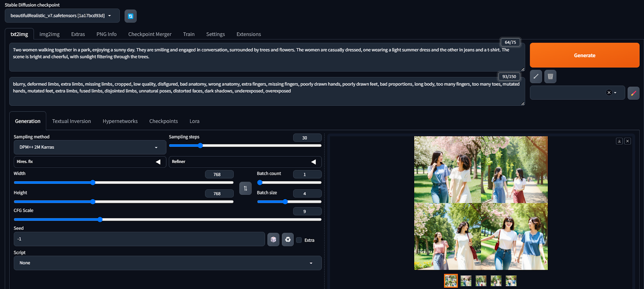Screen dimensions: 644x289
Task: Click the Width value field
Action: tap(219, 174)
